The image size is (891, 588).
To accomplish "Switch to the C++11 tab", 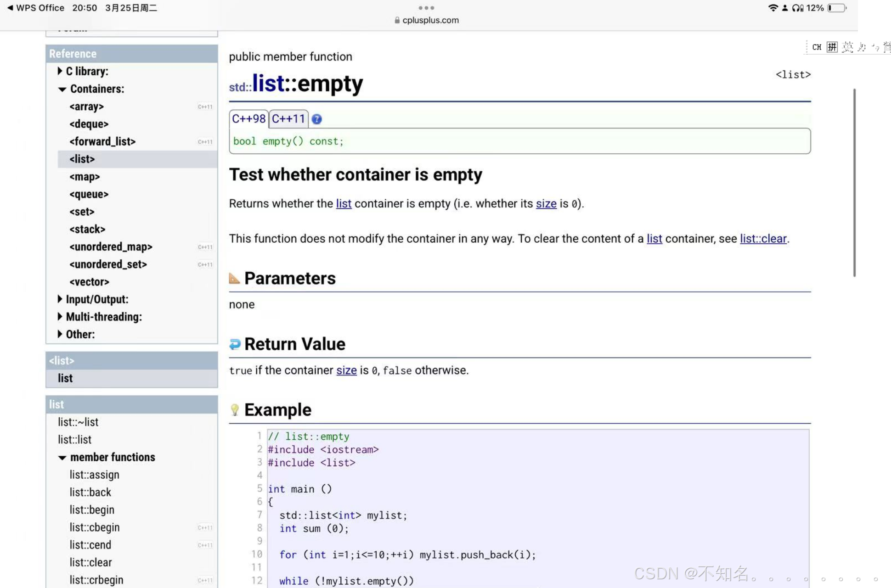I will point(288,119).
